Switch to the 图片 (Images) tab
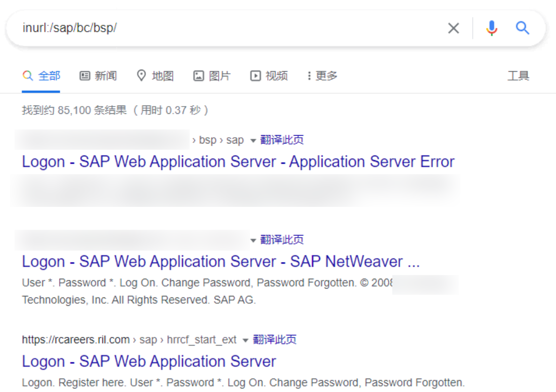Image resolution: width=556 pixels, height=392 pixels. pos(212,75)
